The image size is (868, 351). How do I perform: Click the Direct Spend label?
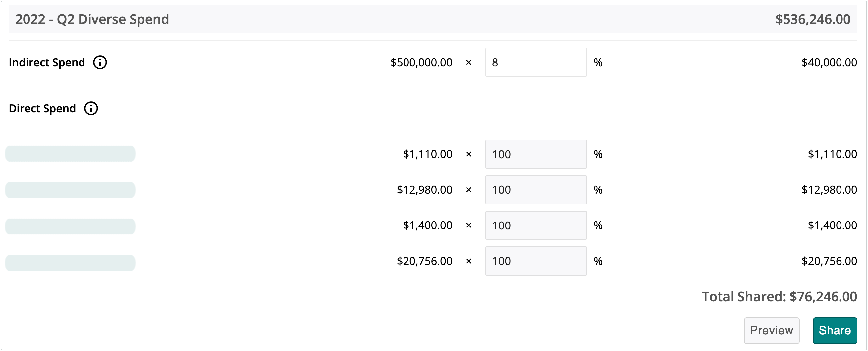(x=42, y=109)
